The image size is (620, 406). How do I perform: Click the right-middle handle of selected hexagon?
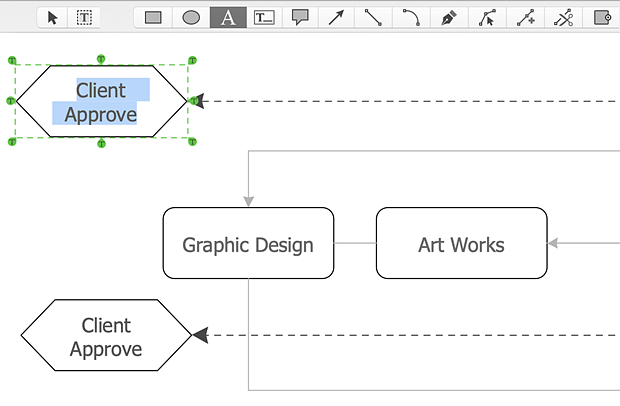pos(194,101)
